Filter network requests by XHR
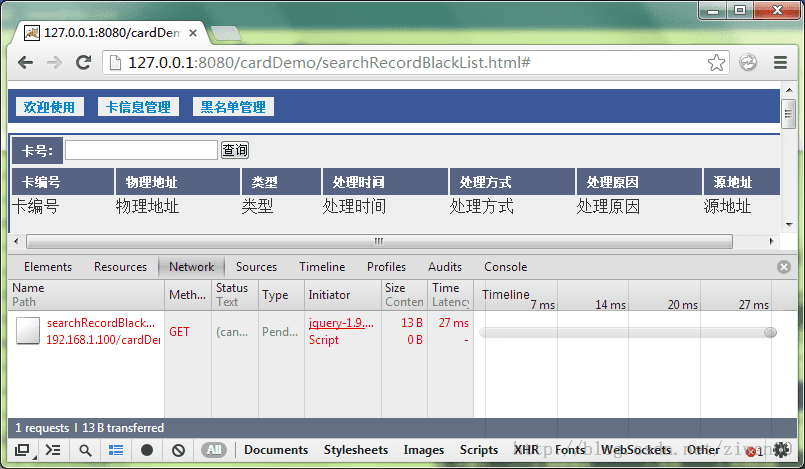805x469 pixels. (526, 450)
